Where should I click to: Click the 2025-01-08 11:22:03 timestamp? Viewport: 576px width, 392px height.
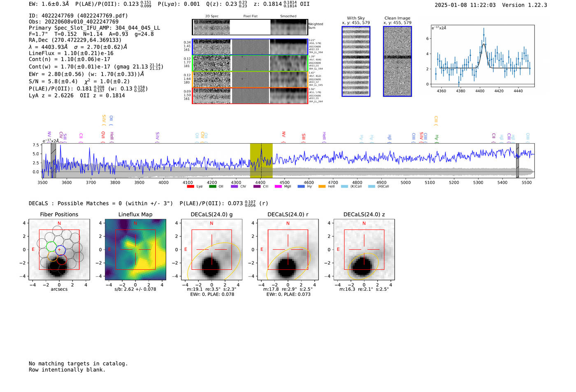tap(465, 5)
